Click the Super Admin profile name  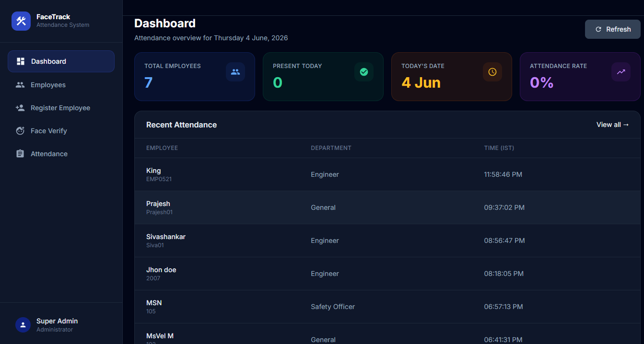tap(57, 321)
